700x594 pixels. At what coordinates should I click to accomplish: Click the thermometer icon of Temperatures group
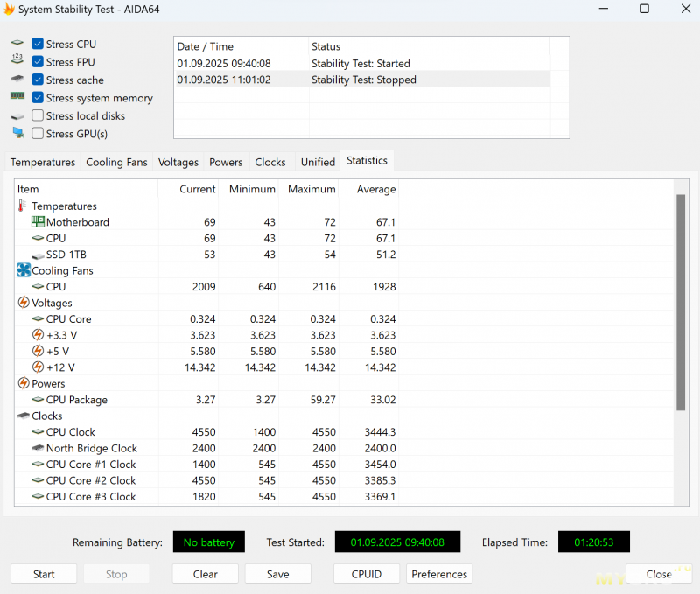21,206
